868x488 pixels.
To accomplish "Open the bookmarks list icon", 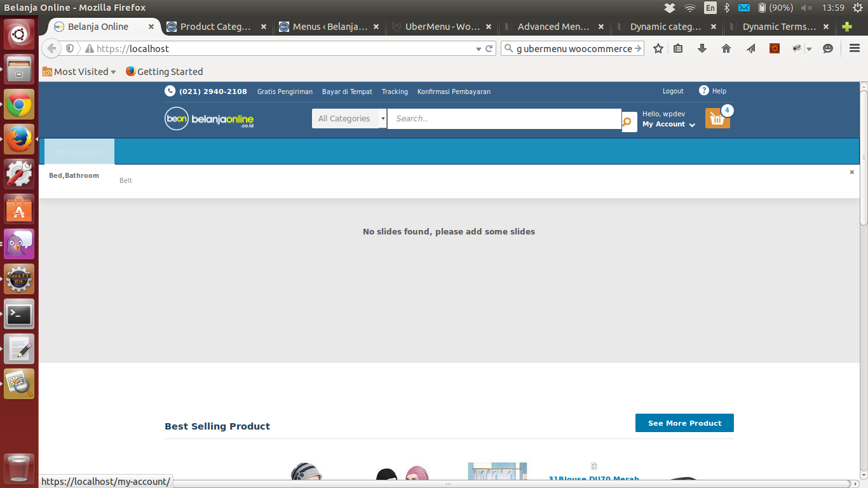I will tap(678, 48).
